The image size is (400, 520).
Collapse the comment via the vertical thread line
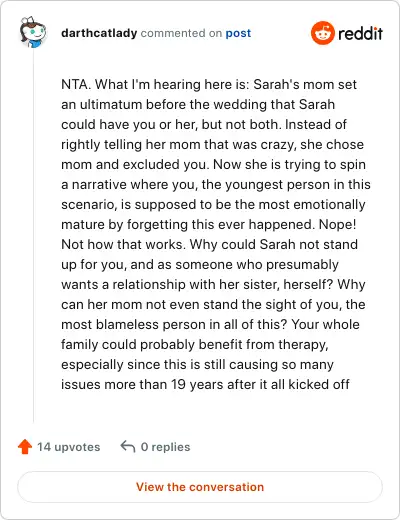coord(33,235)
